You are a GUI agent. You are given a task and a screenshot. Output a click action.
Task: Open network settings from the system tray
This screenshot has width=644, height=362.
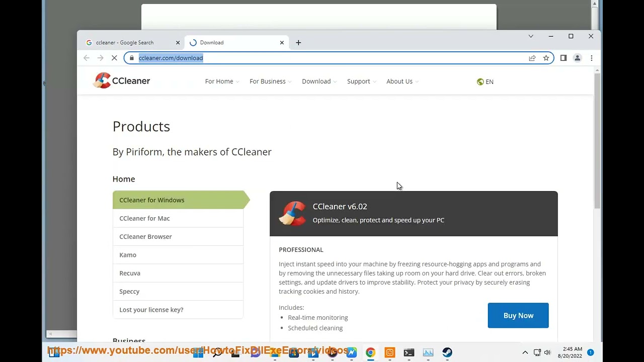tap(537, 352)
